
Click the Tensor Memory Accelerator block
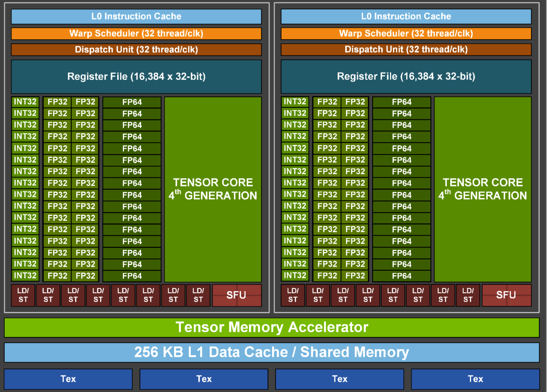click(x=272, y=327)
